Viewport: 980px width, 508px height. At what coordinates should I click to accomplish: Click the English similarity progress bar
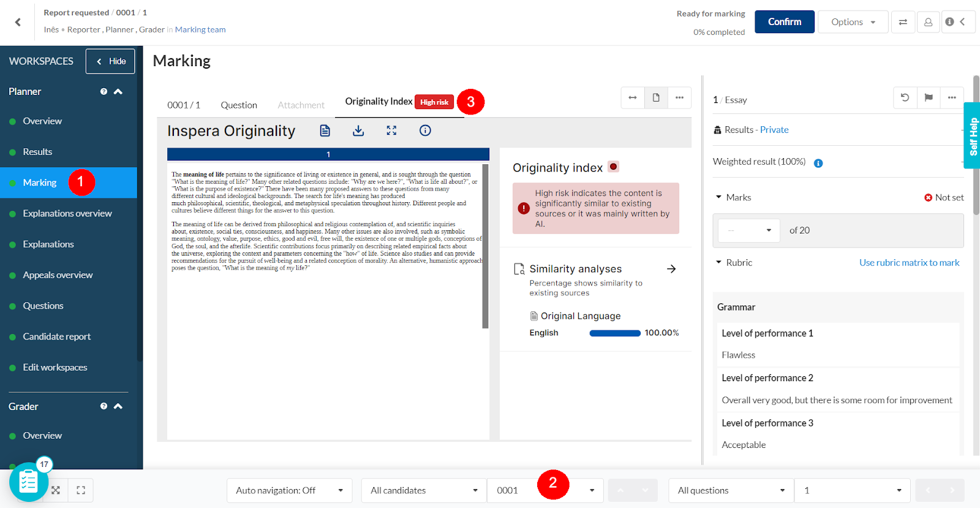pos(615,333)
